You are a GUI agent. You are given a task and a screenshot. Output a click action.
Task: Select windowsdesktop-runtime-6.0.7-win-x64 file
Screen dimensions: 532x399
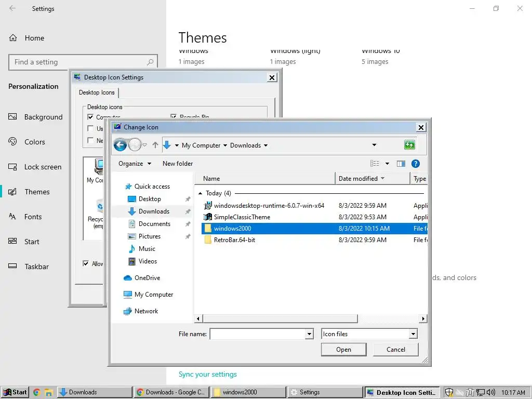269,206
